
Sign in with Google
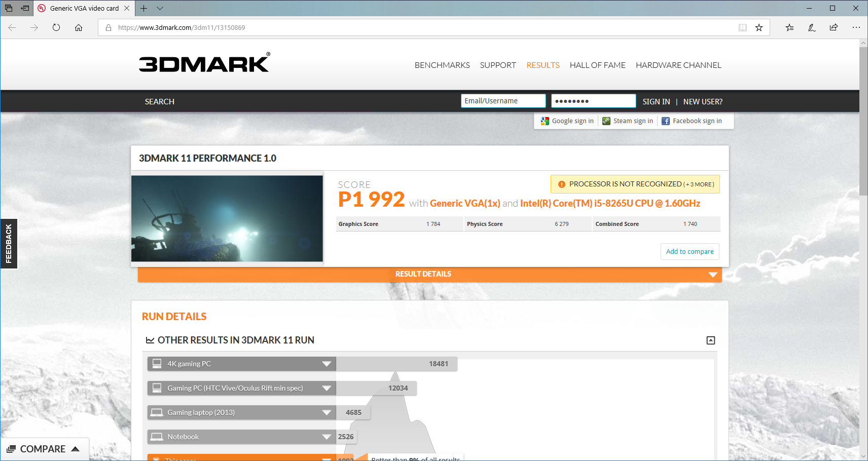567,121
